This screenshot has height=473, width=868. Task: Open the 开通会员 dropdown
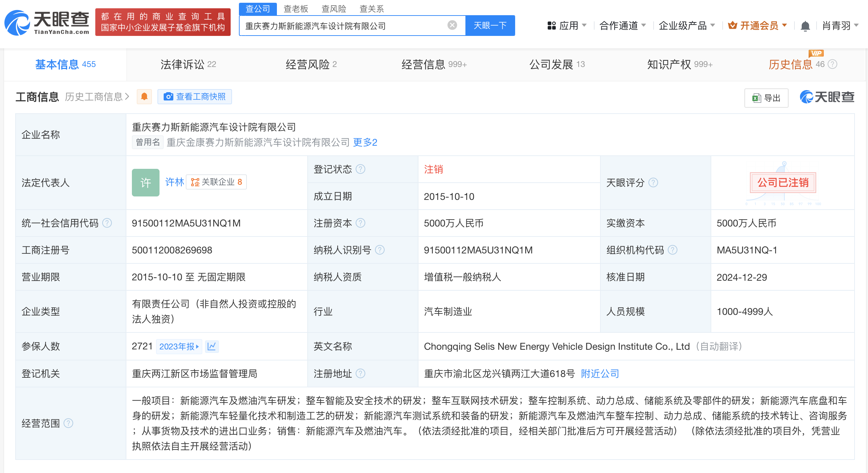pyautogui.click(x=758, y=26)
